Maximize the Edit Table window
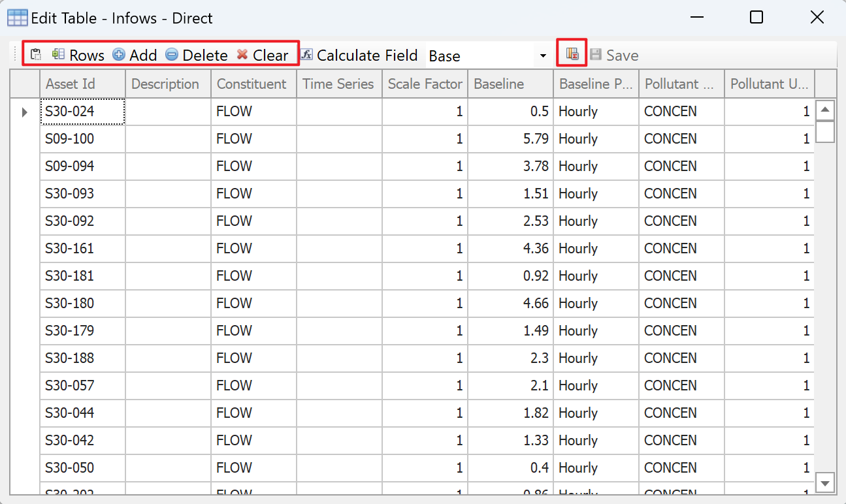 point(756,18)
